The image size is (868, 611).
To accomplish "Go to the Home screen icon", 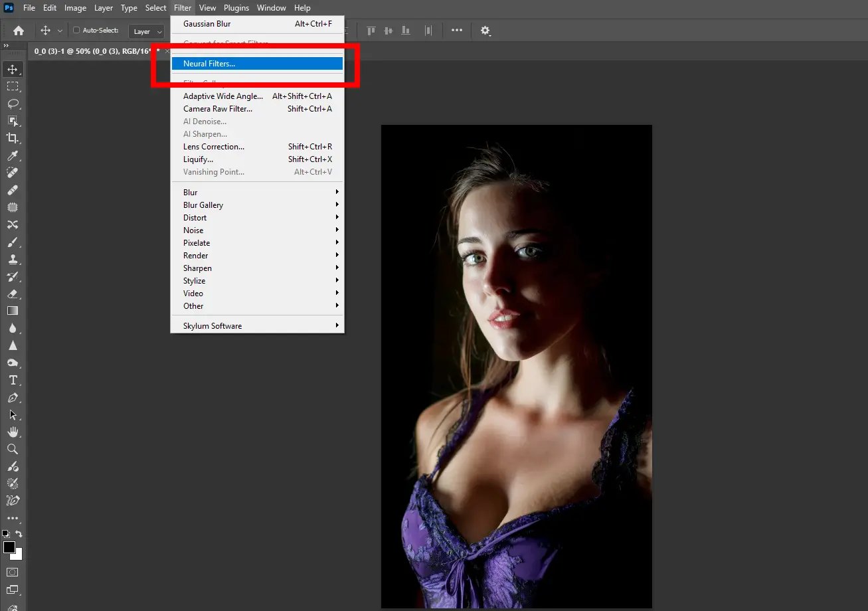I will (x=19, y=31).
